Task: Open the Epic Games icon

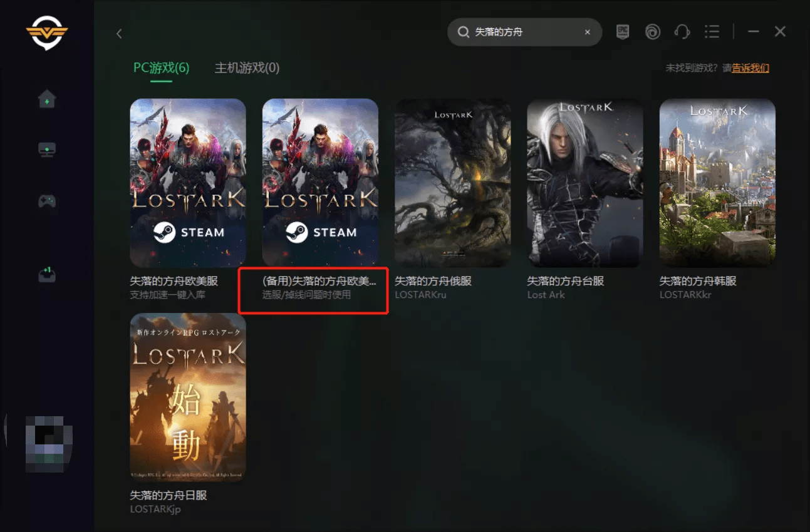Action: (622, 32)
